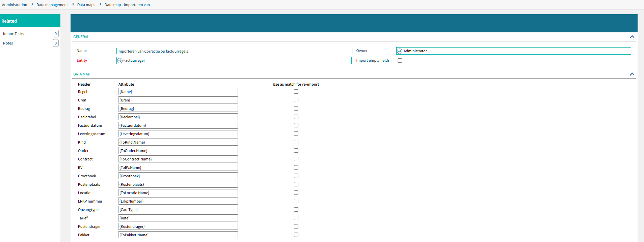This screenshot has height=242, width=644.
Task: Open the ImportTasks count badge
Action: click(56, 34)
